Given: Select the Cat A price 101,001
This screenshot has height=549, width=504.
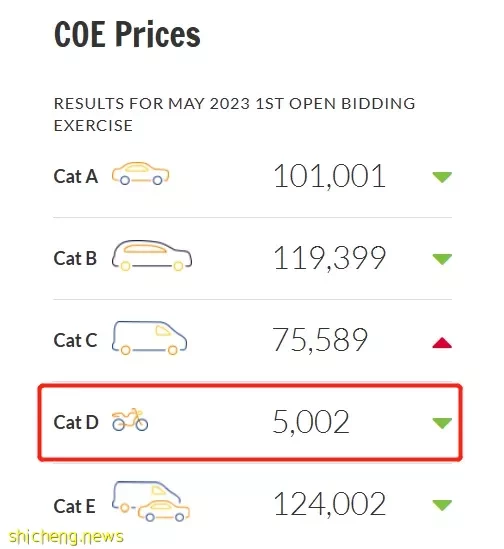Looking at the screenshot, I should coord(330,176).
